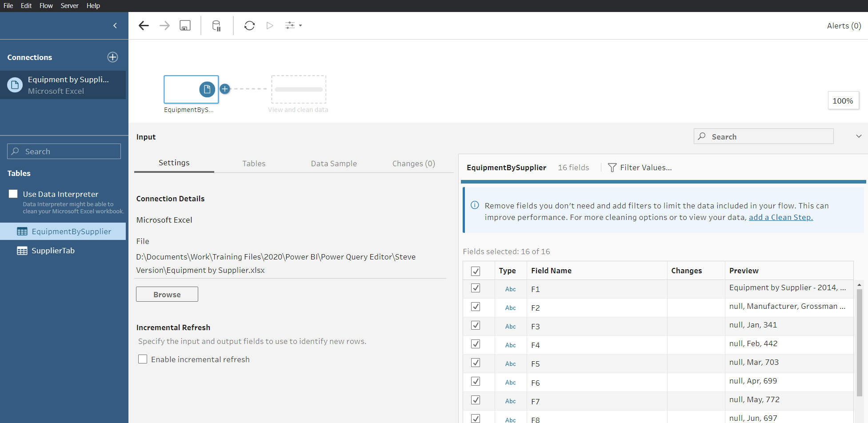The image size is (868, 423).
Task: Add a new connection with the plus icon
Action: click(x=112, y=57)
